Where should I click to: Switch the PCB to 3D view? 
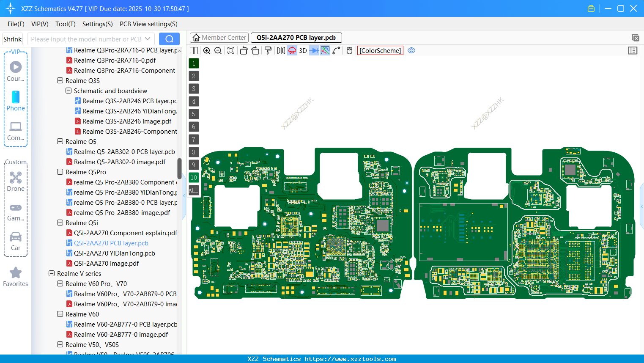pyautogui.click(x=302, y=50)
